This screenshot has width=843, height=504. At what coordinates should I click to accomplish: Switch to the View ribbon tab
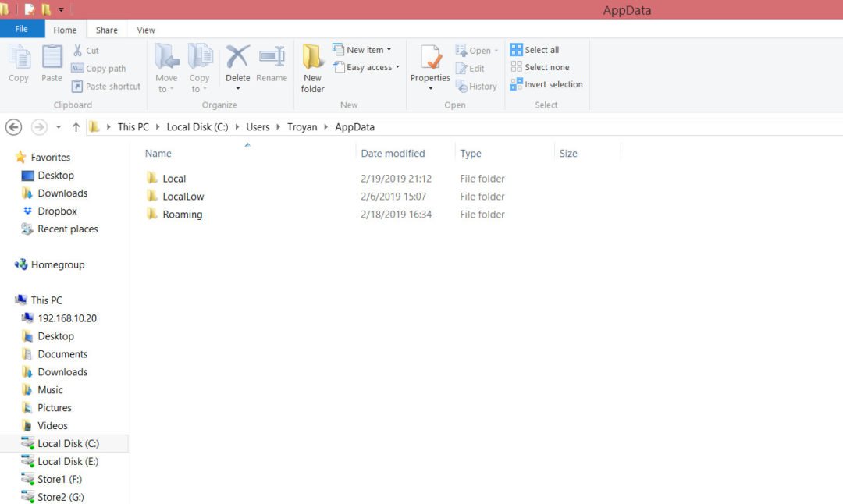(x=145, y=30)
